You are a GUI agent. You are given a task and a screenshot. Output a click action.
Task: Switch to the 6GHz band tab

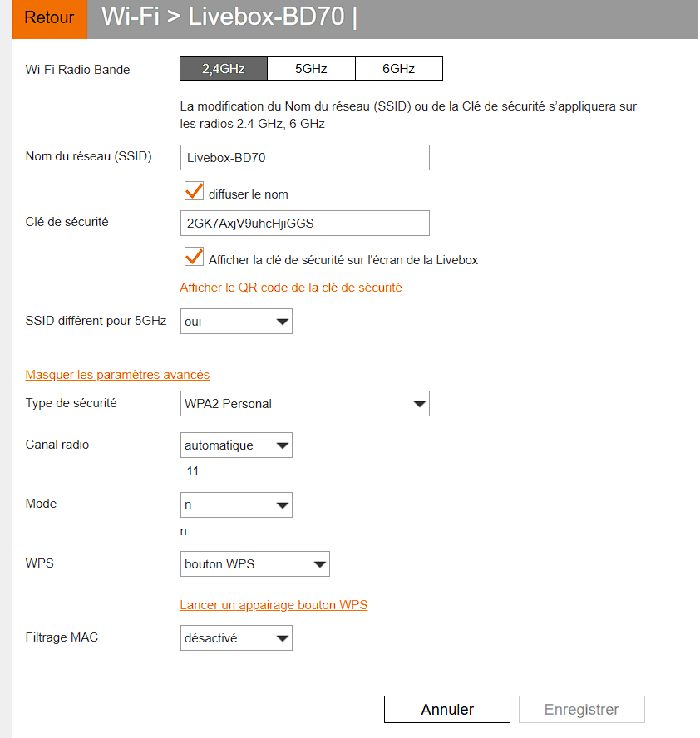pyautogui.click(x=398, y=69)
